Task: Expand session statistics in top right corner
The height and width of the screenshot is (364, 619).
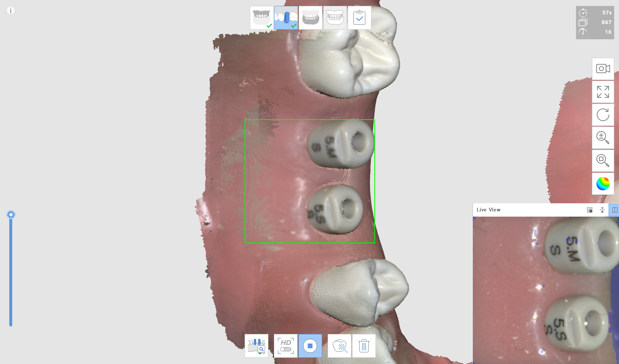Action: 595,22
